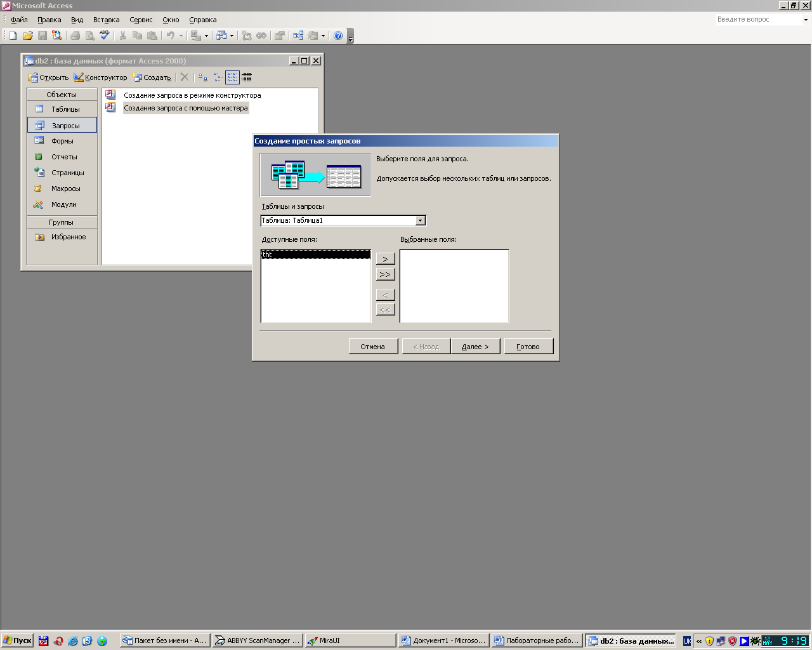This screenshot has width=812, height=650.
Task: Switch db2 window to List view icon
Action: [232, 77]
